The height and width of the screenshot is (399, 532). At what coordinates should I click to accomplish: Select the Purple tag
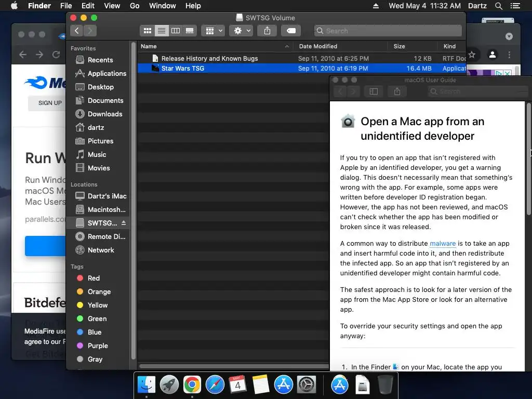pos(92,345)
